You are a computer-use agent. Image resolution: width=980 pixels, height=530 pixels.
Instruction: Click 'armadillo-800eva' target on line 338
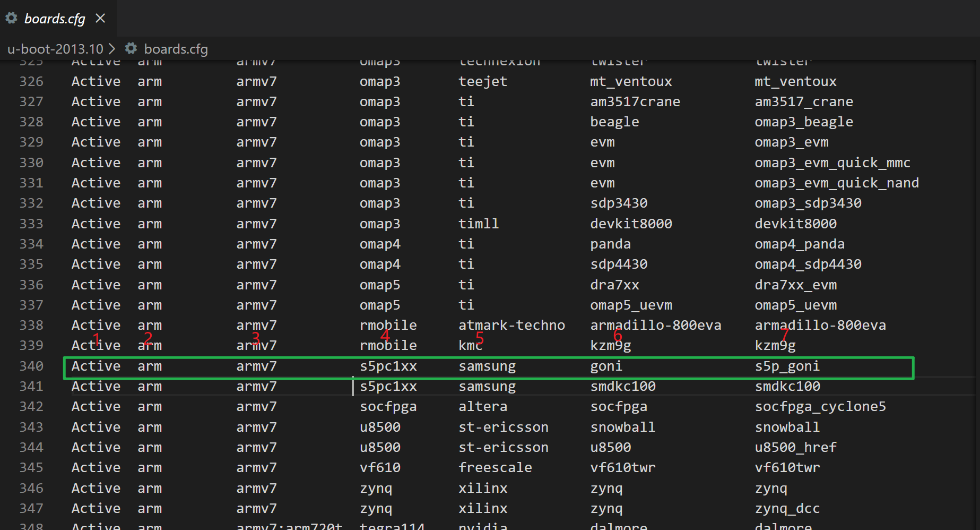pyautogui.click(x=820, y=325)
